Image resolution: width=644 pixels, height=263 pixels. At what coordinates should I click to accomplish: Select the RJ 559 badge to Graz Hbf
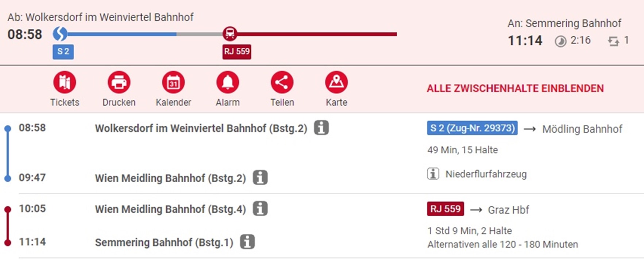[446, 209]
